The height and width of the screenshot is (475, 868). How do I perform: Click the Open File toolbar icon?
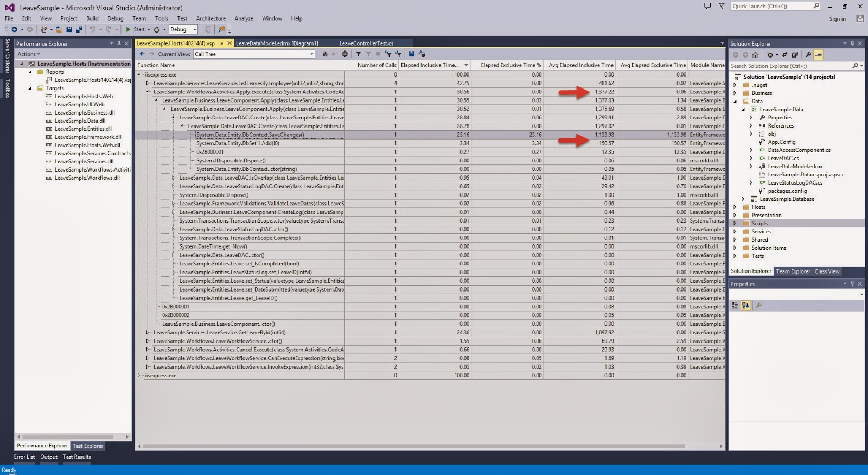pyautogui.click(x=59, y=29)
